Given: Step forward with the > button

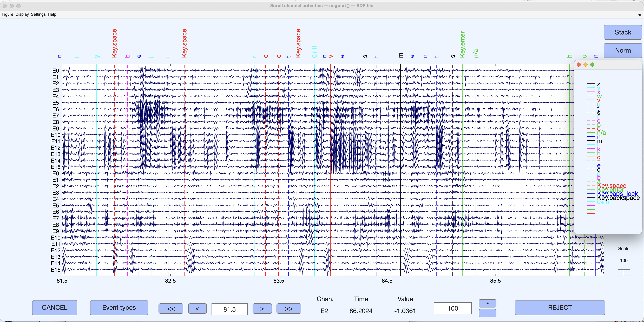Looking at the screenshot, I should point(262,309).
